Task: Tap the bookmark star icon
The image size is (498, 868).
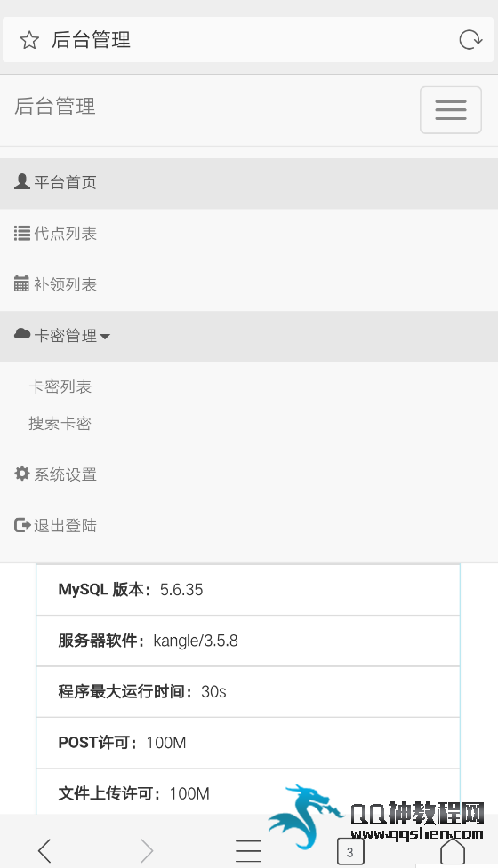Action: coord(28,40)
